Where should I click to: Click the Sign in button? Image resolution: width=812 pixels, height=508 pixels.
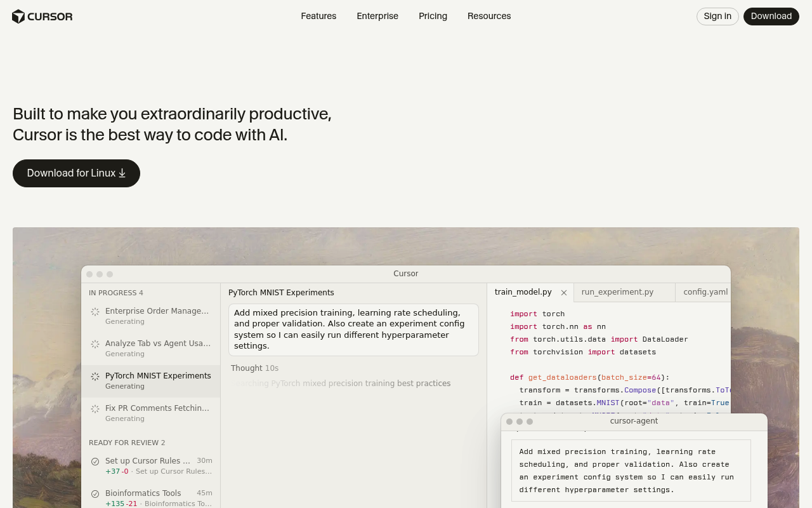pyautogui.click(x=717, y=17)
